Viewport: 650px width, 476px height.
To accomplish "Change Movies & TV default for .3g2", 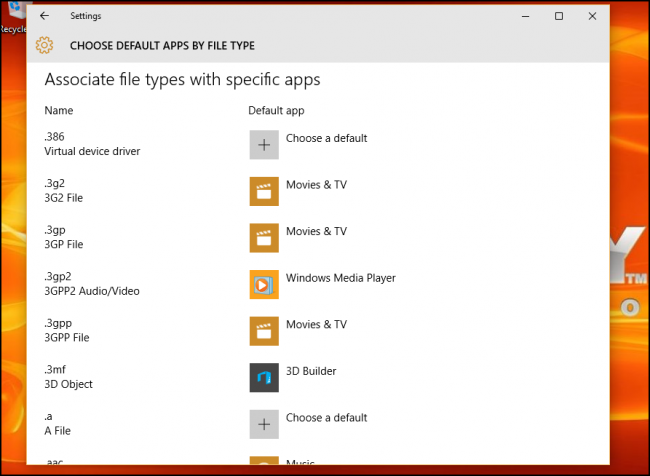I will [316, 185].
